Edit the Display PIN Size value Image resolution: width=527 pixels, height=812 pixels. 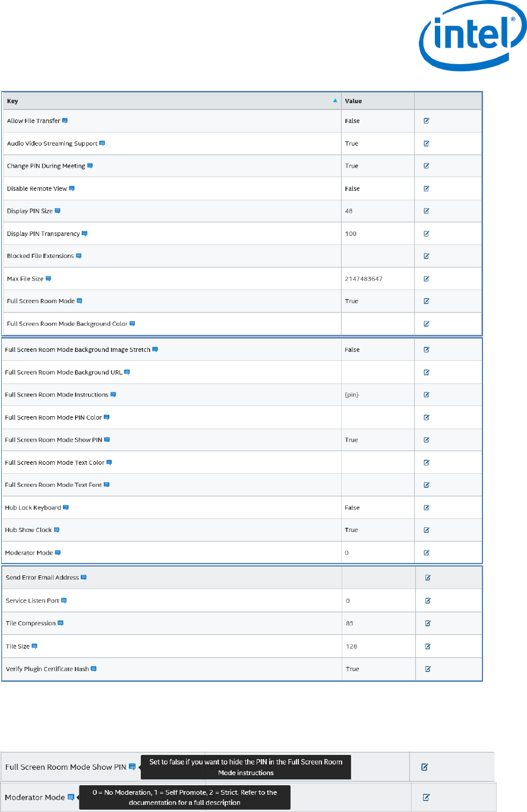pyautogui.click(x=427, y=211)
